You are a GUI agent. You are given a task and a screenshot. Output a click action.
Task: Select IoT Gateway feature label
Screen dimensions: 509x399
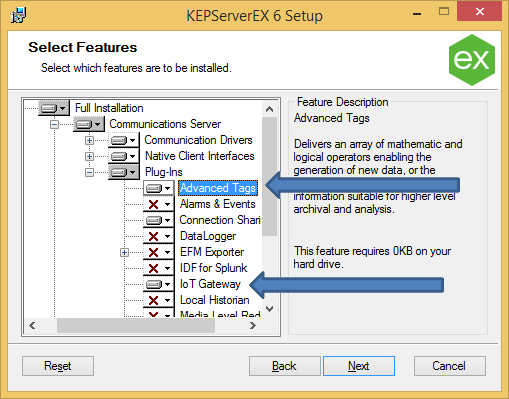[210, 284]
